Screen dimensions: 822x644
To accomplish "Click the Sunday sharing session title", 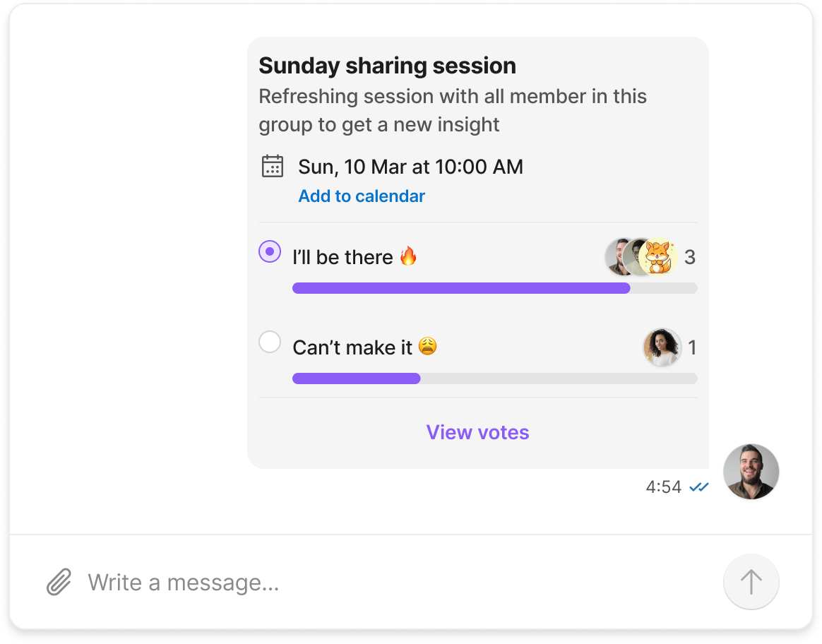I will click(388, 66).
